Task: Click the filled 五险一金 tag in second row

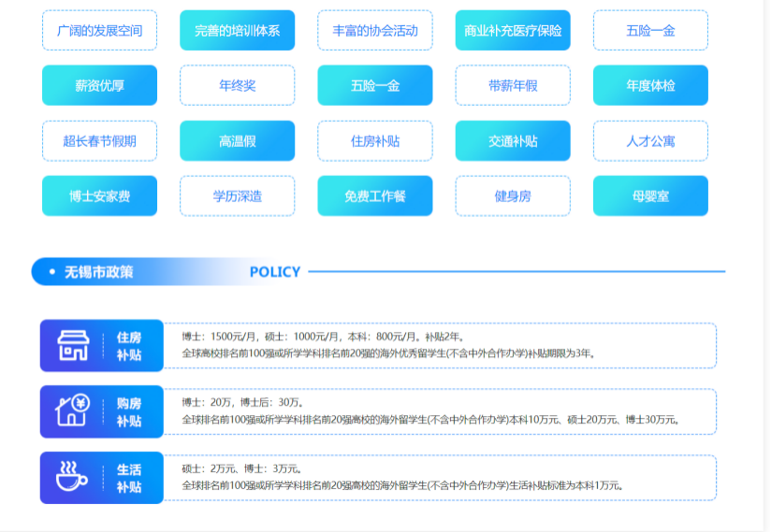Action: click(375, 85)
